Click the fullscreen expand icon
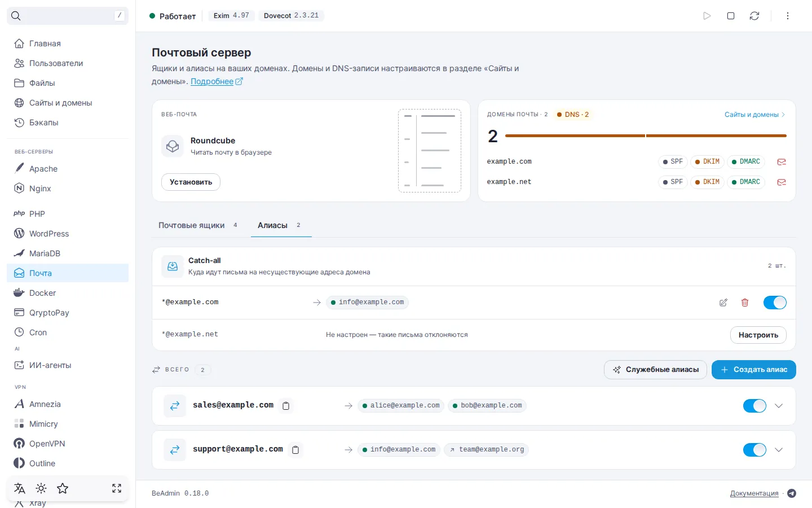The height and width of the screenshot is (508, 812). (117, 488)
